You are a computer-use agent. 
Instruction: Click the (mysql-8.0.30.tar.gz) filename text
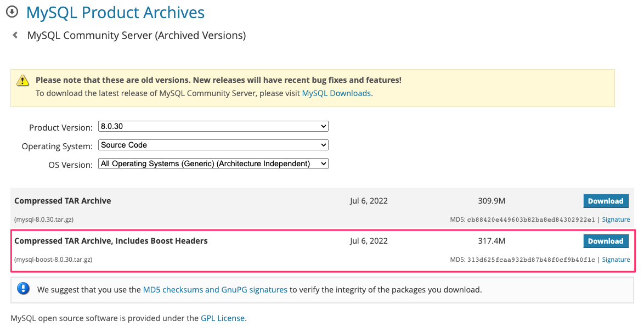click(44, 220)
